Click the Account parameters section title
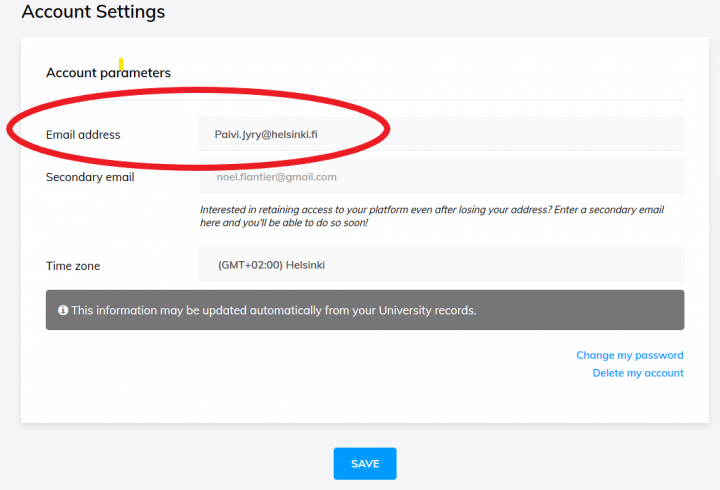 click(x=108, y=73)
